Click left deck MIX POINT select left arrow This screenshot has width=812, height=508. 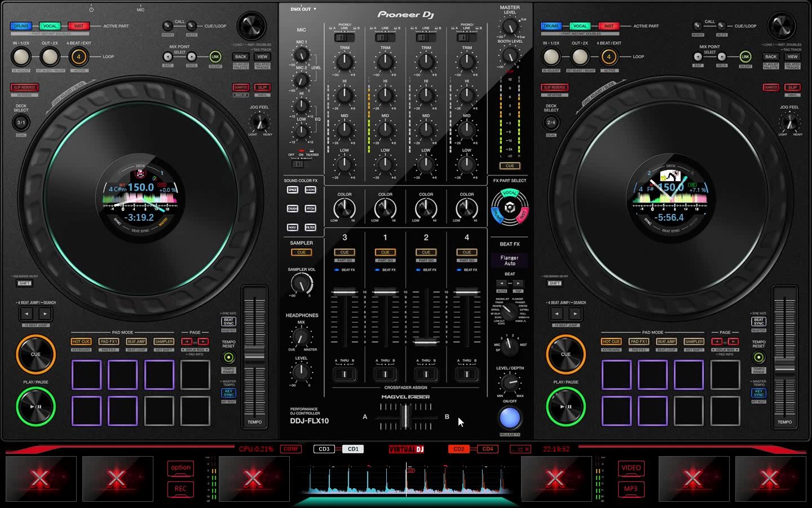click(x=167, y=56)
